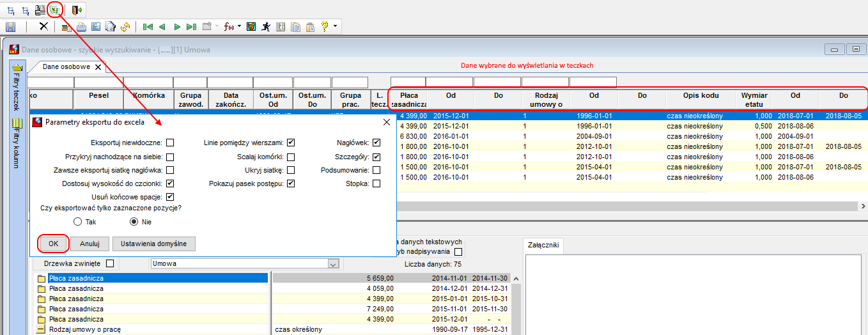The height and width of the screenshot is (335, 868).
Task: Uncheck Szczegóły checkbox
Action: click(x=376, y=157)
